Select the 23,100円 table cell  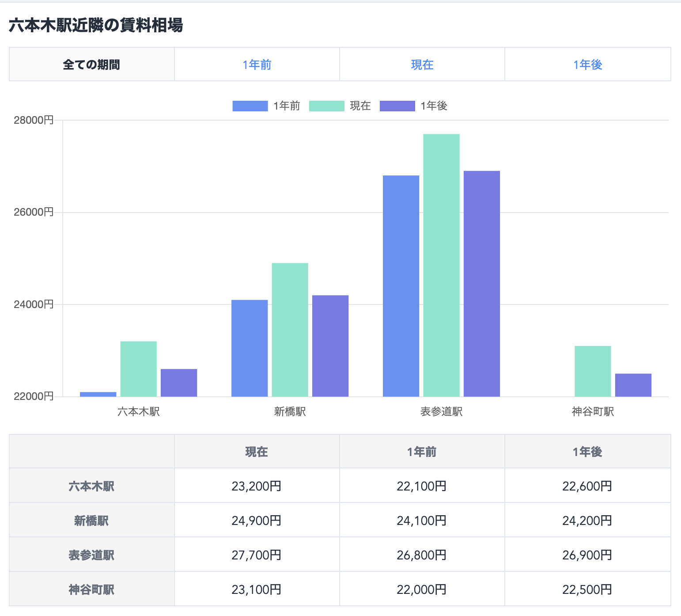pyautogui.click(x=257, y=589)
